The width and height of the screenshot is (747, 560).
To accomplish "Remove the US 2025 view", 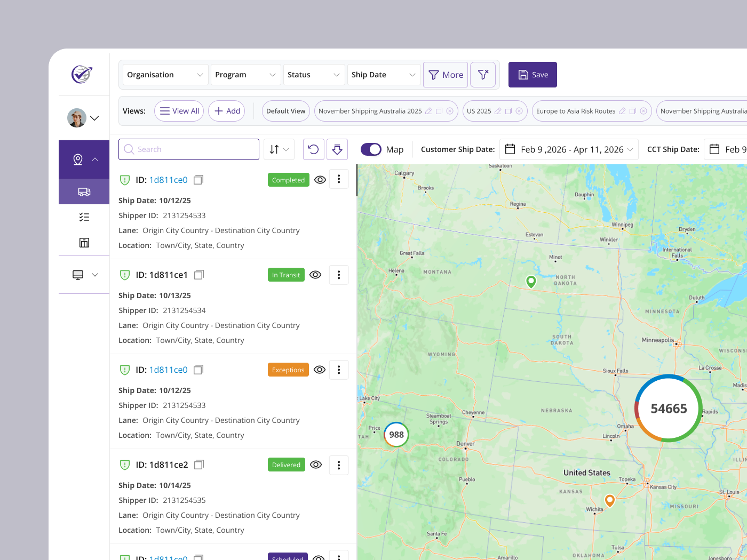I will [519, 111].
